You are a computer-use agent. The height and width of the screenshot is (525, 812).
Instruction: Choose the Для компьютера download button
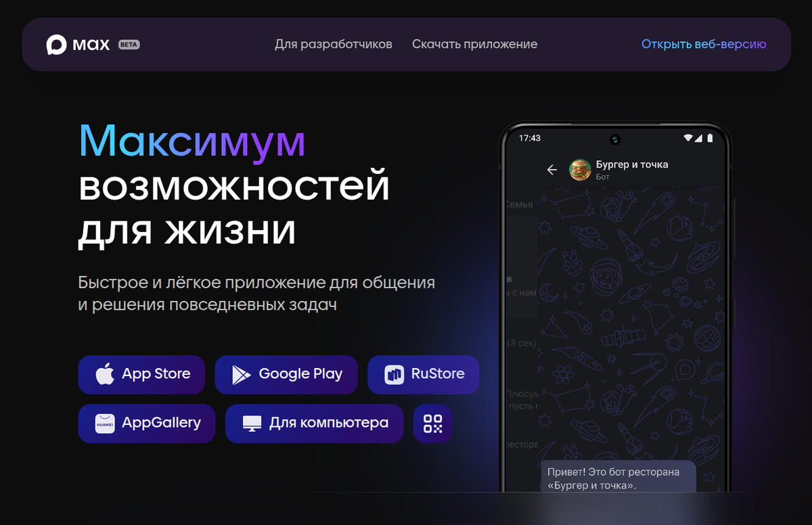click(x=314, y=424)
